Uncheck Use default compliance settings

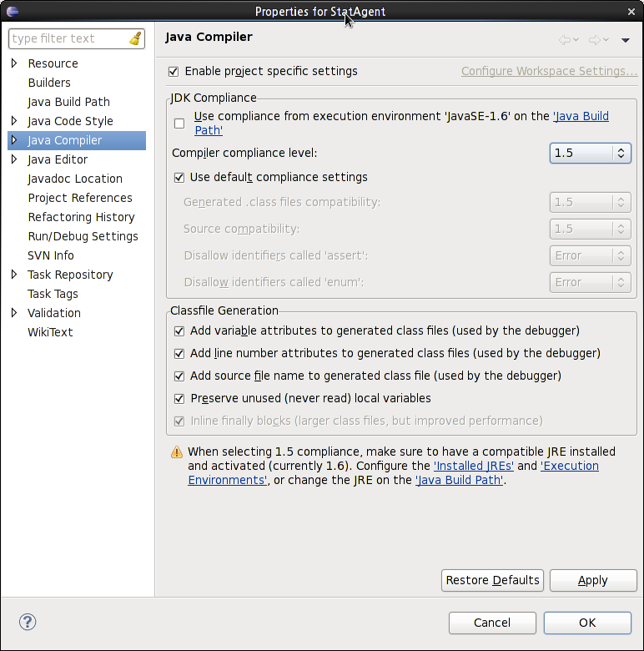click(x=179, y=178)
